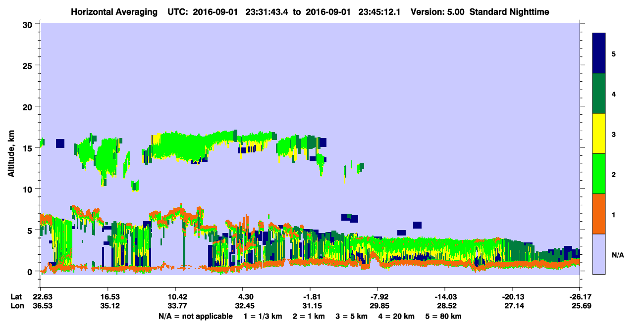This screenshot has width=644, height=330.
Task: Click the '4 = 20 km' legend entry
Action: [396, 316]
